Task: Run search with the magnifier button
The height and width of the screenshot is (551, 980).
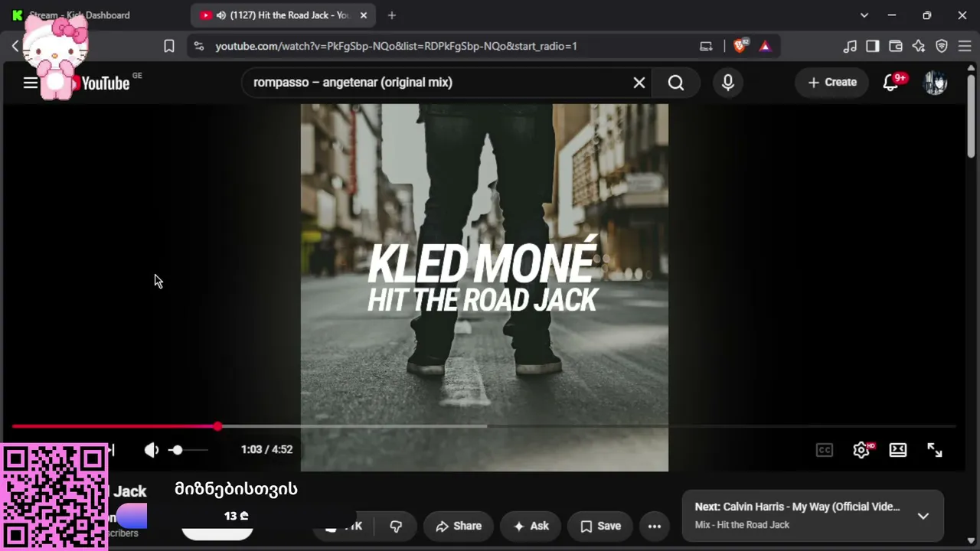Action: click(676, 83)
